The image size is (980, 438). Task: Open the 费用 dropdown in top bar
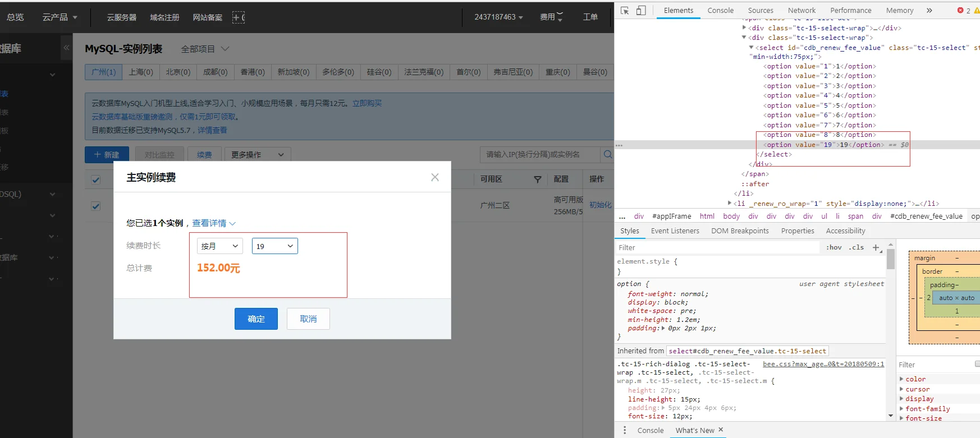[x=551, y=17]
